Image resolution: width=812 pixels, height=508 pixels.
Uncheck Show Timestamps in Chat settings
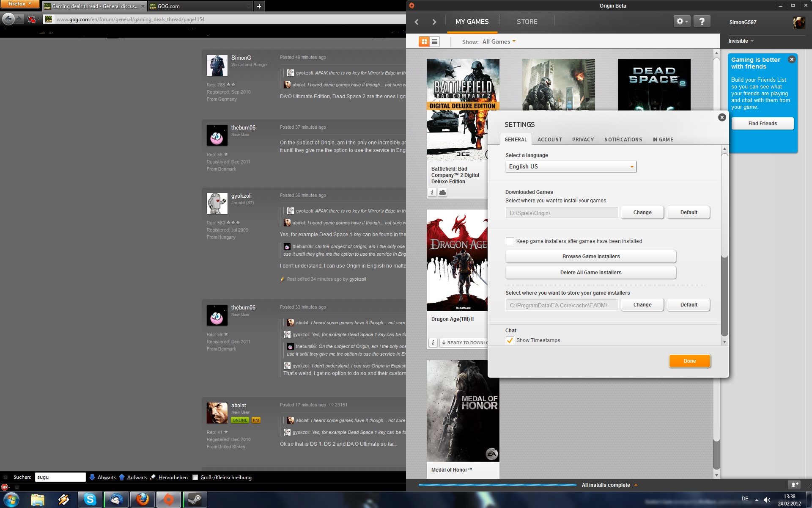click(x=510, y=340)
